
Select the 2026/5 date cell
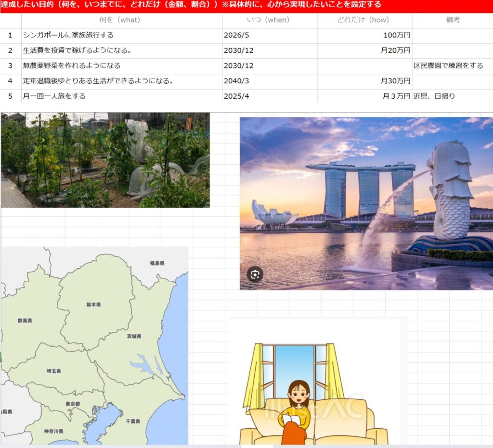coord(269,36)
